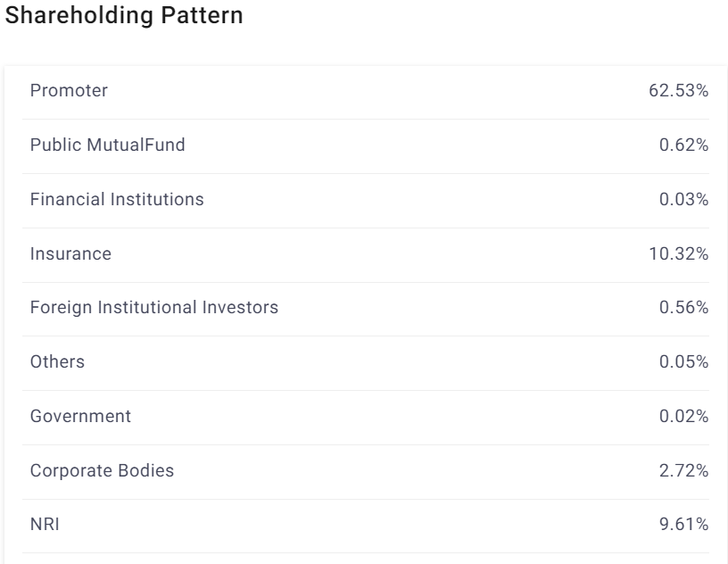728x564 pixels.
Task: Select the Insurance row label
Action: tap(70, 253)
